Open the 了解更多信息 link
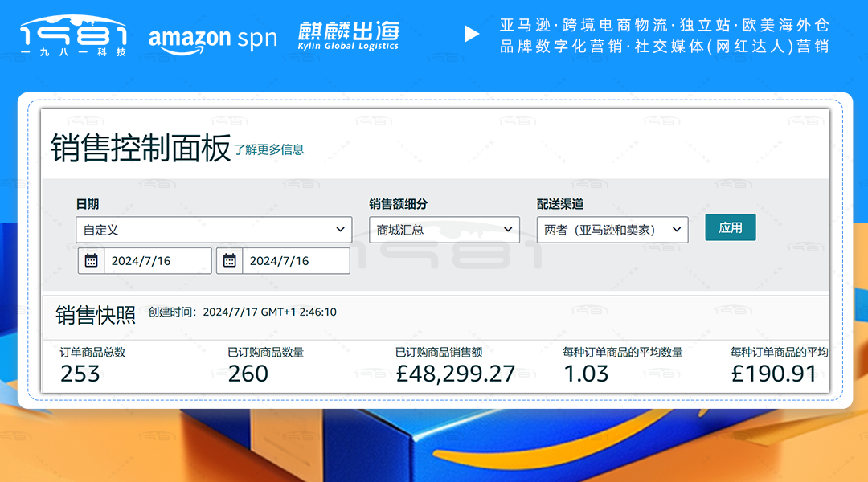The height and width of the screenshot is (482, 868). coord(269,149)
